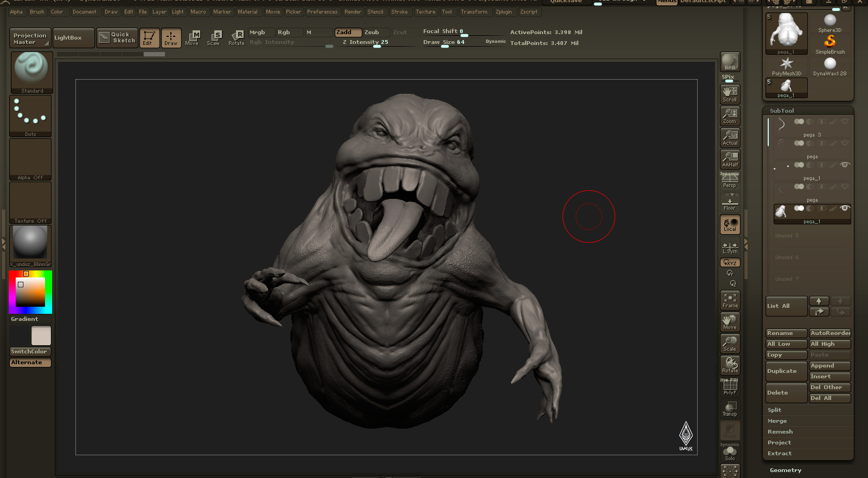
Task: Open the Zplugin menu
Action: tap(503, 12)
